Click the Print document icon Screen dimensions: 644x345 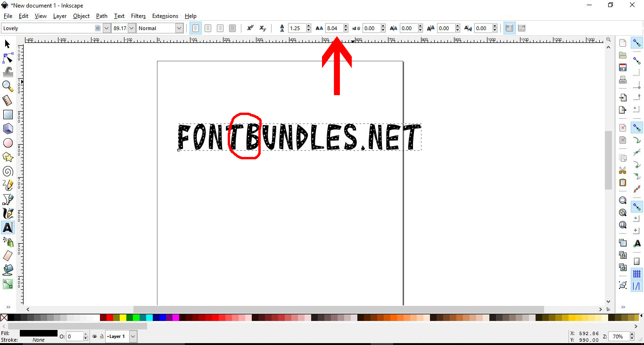coord(623,80)
